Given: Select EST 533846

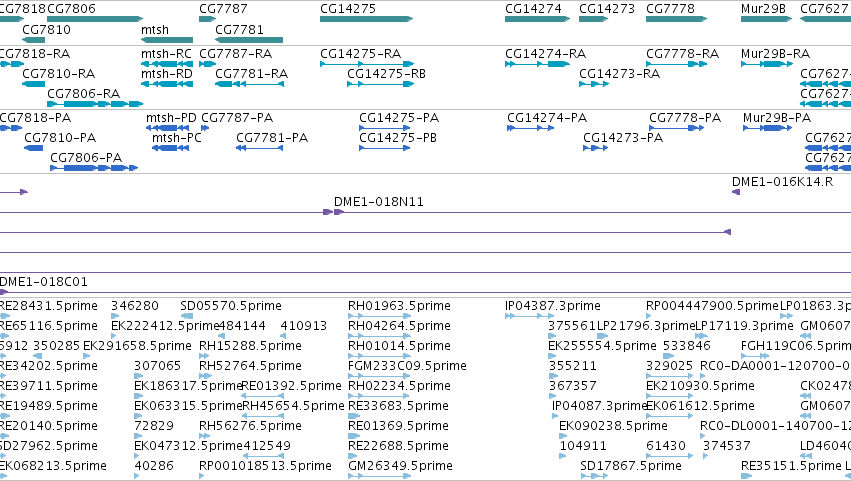Looking at the screenshot, I should pos(669,356).
